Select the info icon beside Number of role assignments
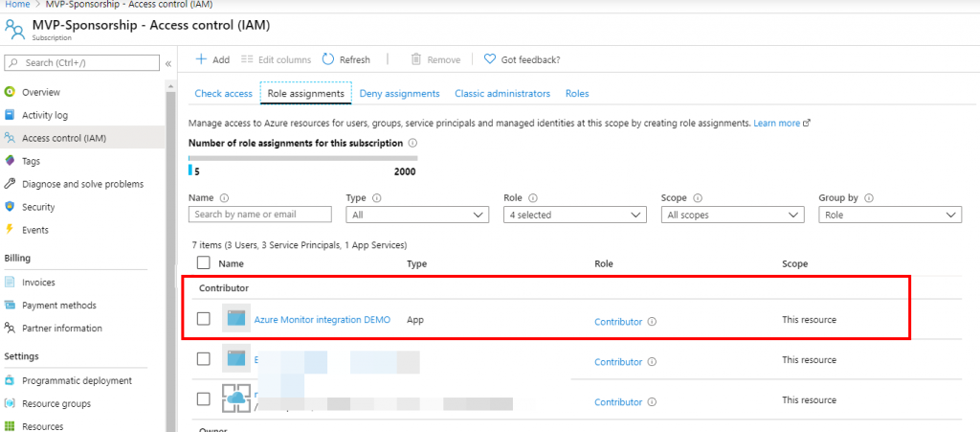Viewport: 980px width, 432px height. click(x=412, y=143)
